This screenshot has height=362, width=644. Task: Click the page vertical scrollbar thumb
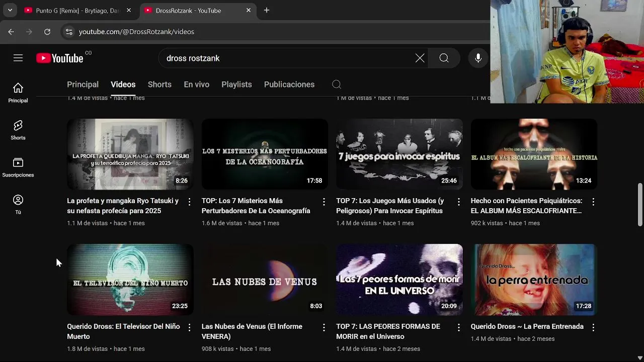pos(640,205)
